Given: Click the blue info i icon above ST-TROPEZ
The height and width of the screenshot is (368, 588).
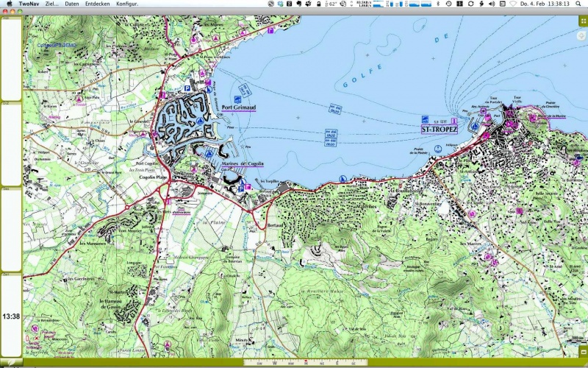Looking at the screenshot, I should coord(454,121).
